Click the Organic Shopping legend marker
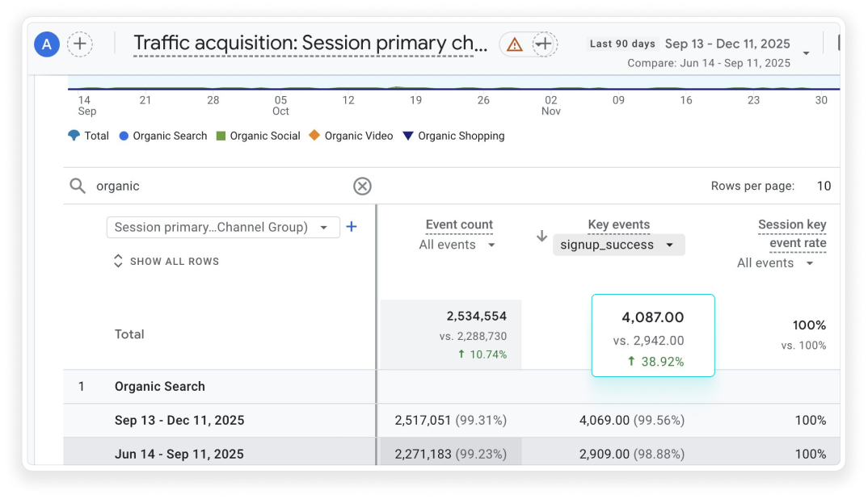The width and height of the screenshot is (868, 499). pyautogui.click(x=408, y=136)
